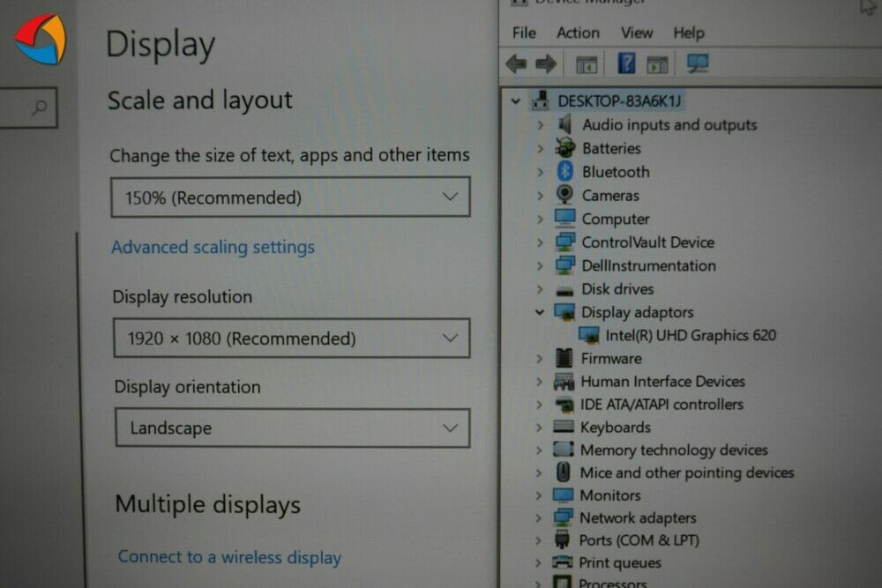The height and width of the screenshot is (588, 882).
Task: Open the 1920 × 1080 display resolution dropdown
Action: [292, 338]
